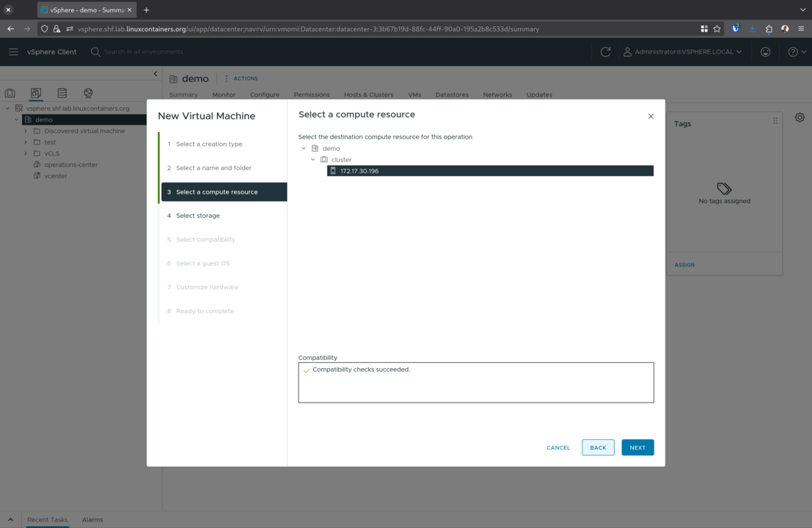Viewport: 812px width, 528px height.
Task: Click the NEXT button
Action: [x=637, y=447]
